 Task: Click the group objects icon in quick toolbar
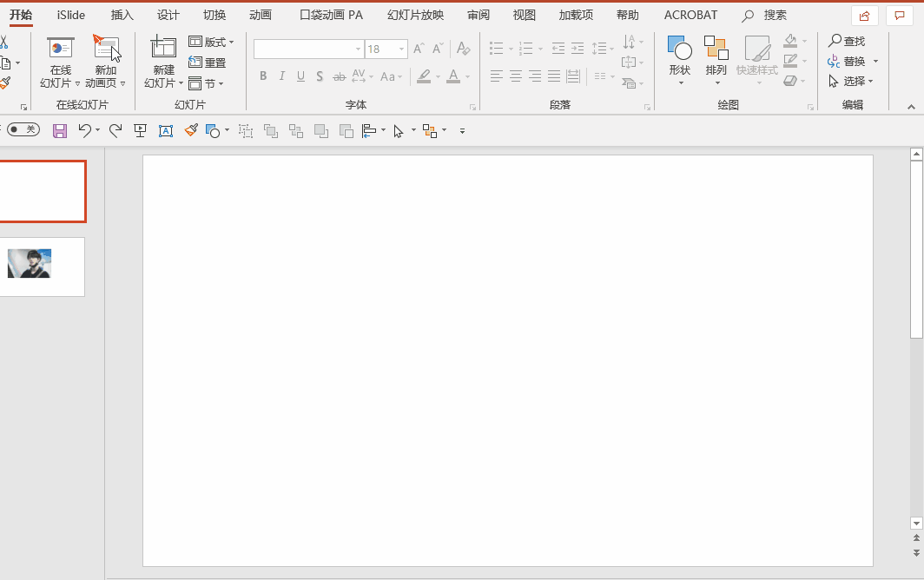(x=246, y=131)
